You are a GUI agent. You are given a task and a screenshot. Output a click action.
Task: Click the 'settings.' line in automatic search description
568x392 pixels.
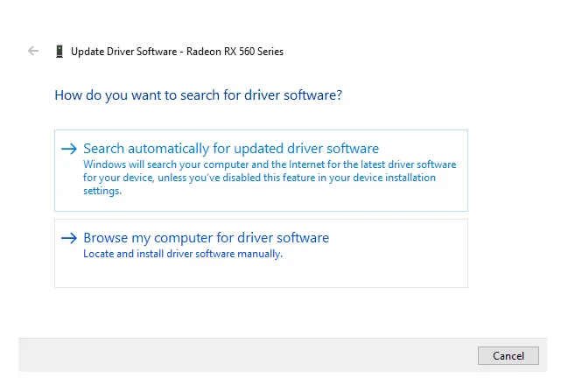102,191
